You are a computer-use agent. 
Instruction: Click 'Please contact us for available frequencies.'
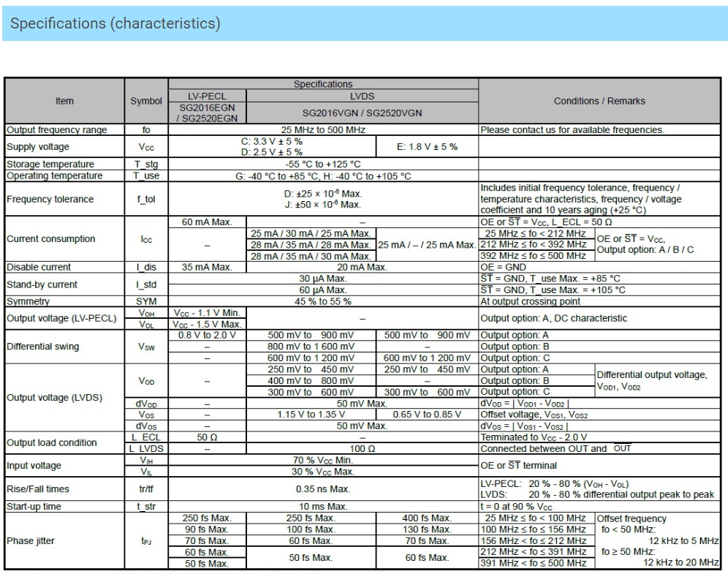[x=572, y=130]
